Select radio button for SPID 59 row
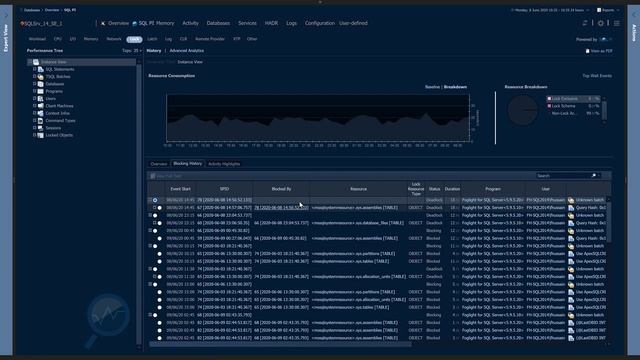 coord(160,238)
